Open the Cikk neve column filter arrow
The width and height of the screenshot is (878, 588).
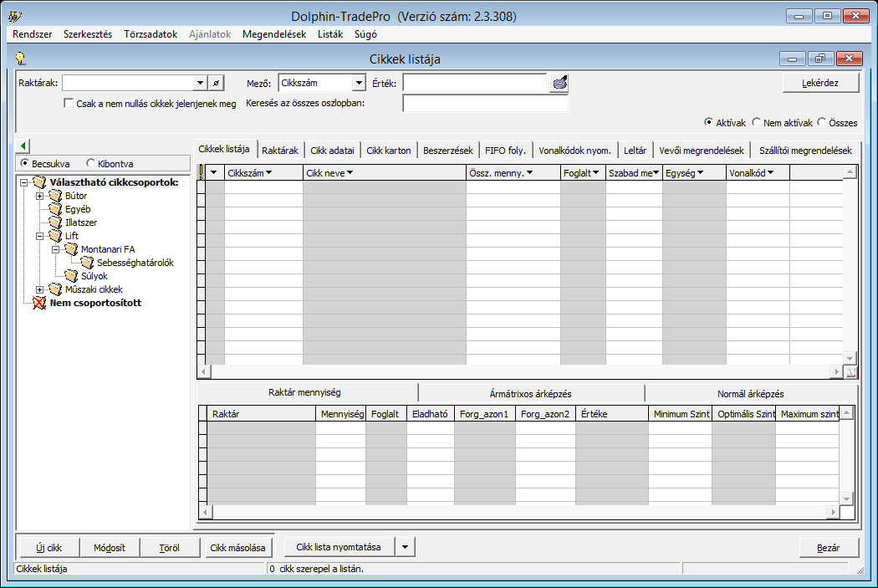[350, 173]
